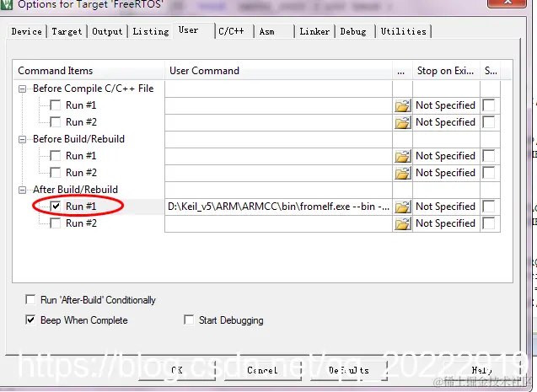Switch to the C/C++ tab
Screen dimensions: 537x392
234,31
